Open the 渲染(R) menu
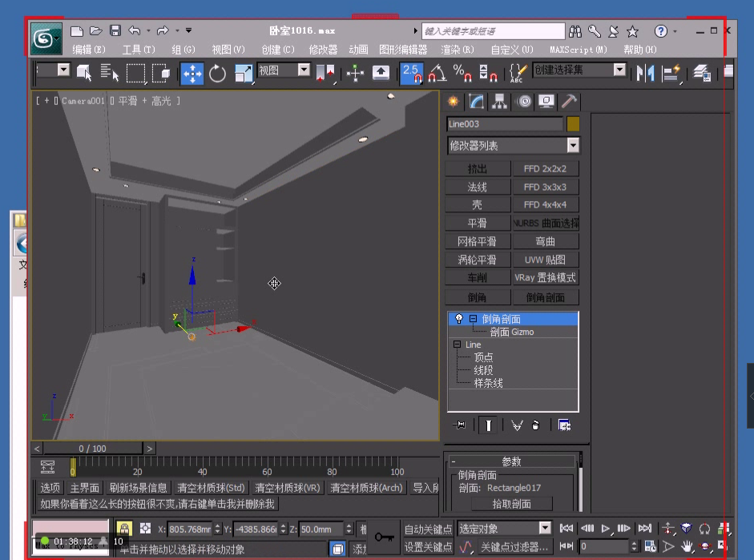 click(x=458, y=50)
